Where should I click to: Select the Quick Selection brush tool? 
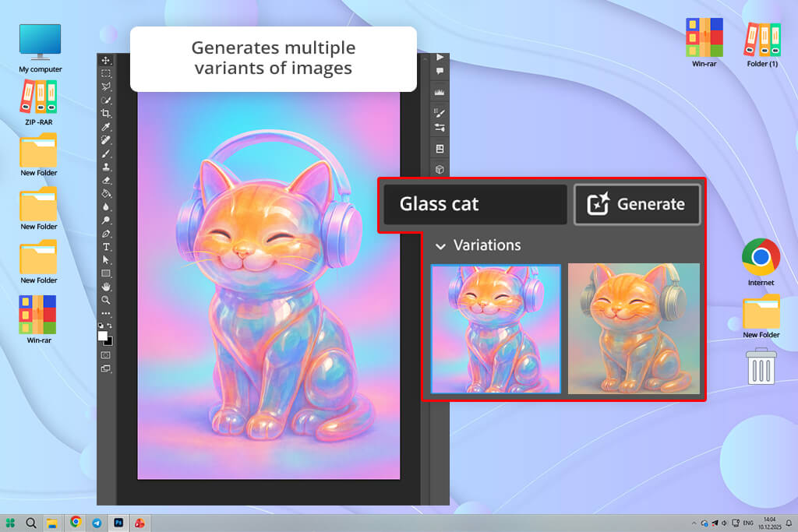[106, 100]
